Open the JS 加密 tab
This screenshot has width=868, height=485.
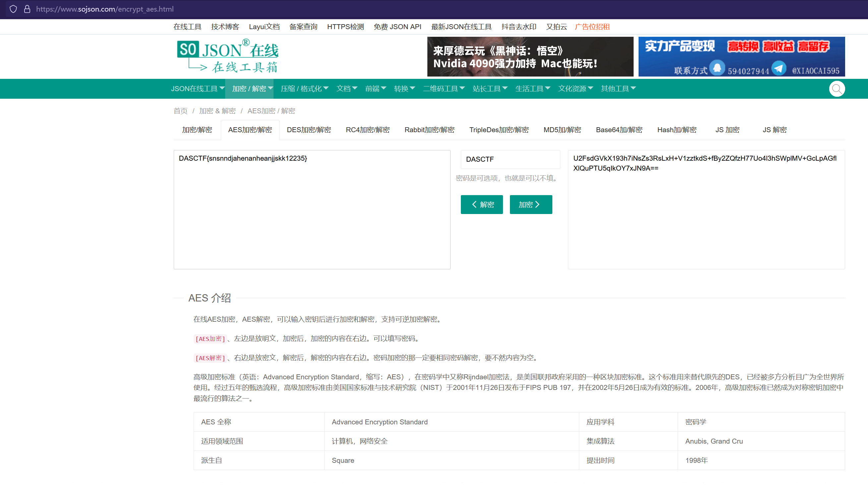pos(727,130)
